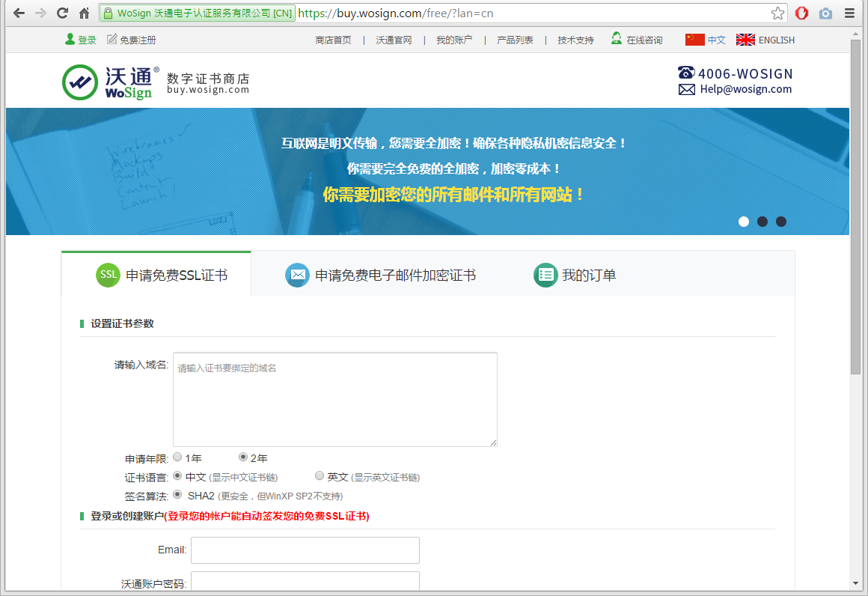Select the 2年 application period
Viewport: 868px width, 596px height.
pos(243,457)
